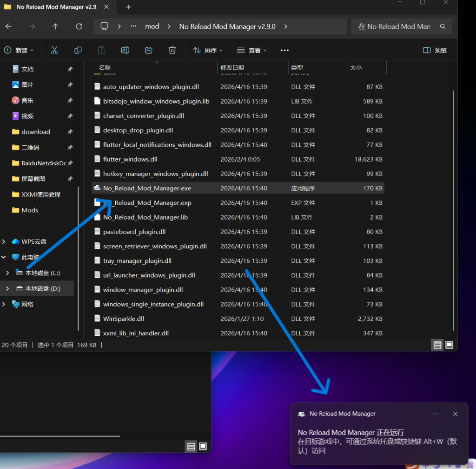This screenshot has height=469, width=476.
Task: Open a new tab with plus button
Action: click(x=128, y=7)
